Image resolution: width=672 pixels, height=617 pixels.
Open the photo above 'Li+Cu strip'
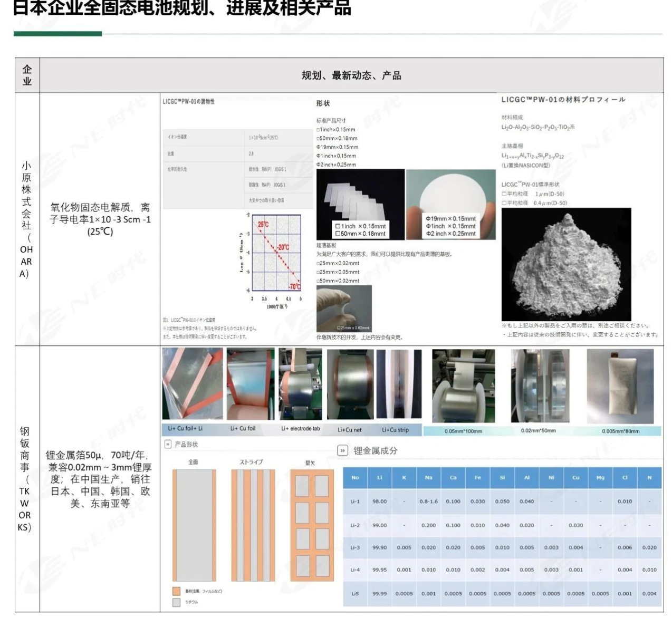pos(399,384)
